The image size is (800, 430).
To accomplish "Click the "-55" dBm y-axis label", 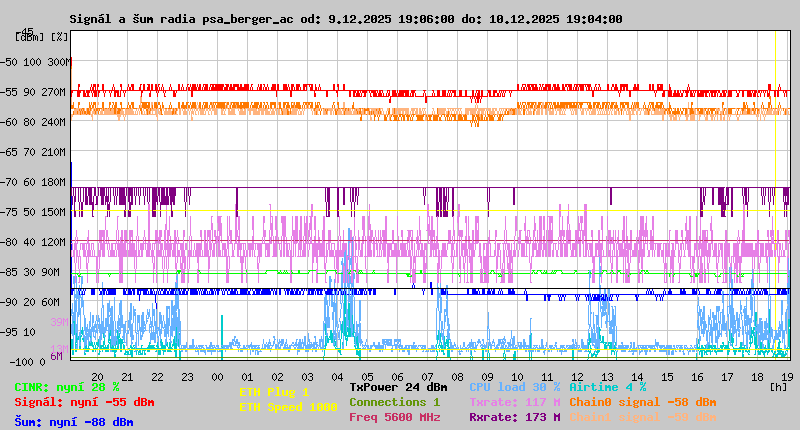I will tap(9, 92).
